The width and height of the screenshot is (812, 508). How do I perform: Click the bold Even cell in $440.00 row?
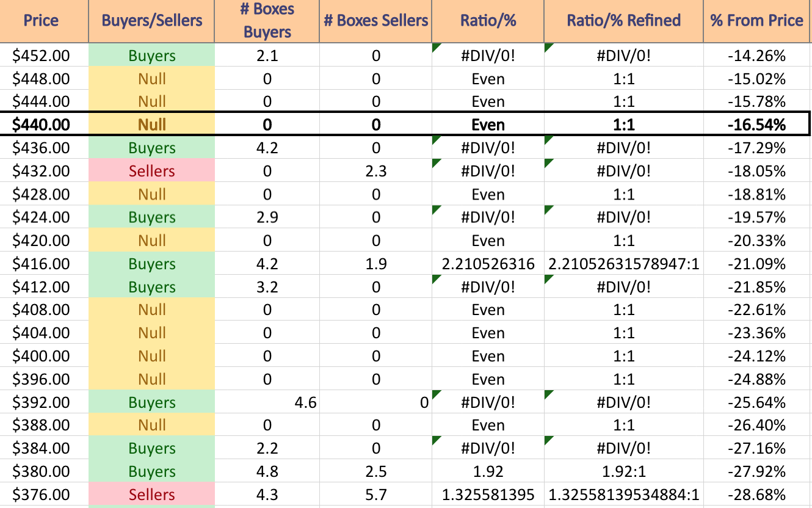pyautogui.click(x=488, y=125)
